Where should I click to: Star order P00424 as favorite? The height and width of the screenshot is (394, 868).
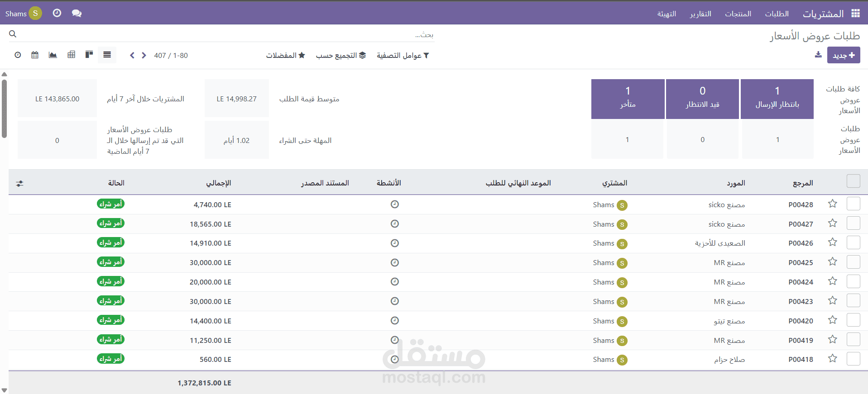832,281
